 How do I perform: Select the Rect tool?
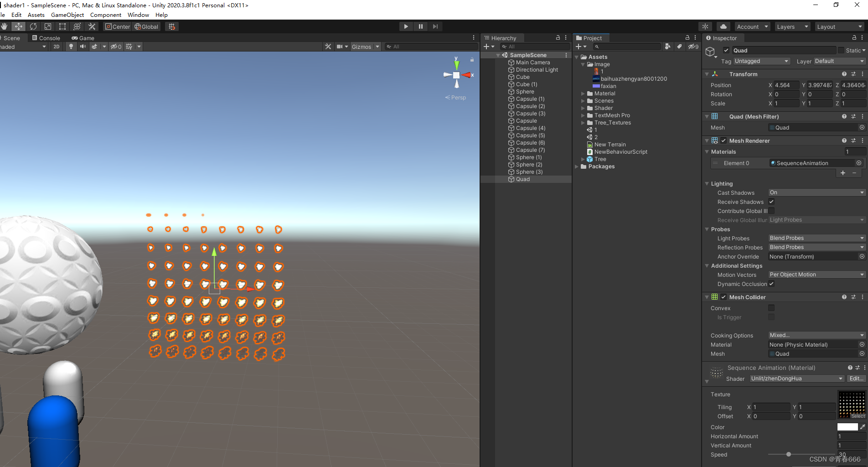click(x=62, y=26)
